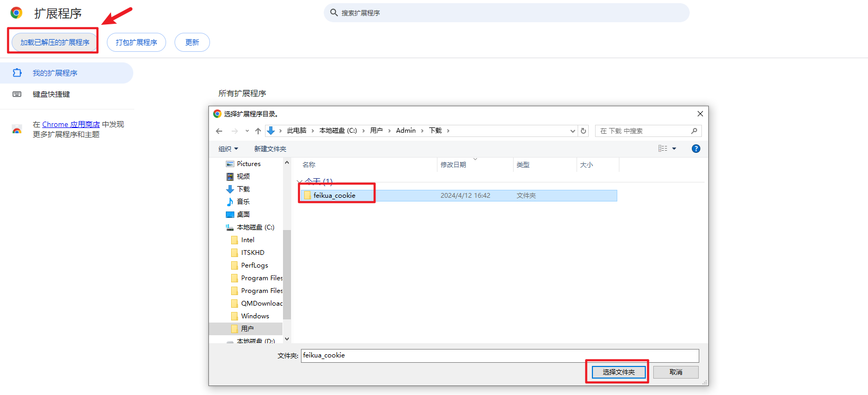
Task: Open the 组织 dropdown menu
Action: (229, 149)
